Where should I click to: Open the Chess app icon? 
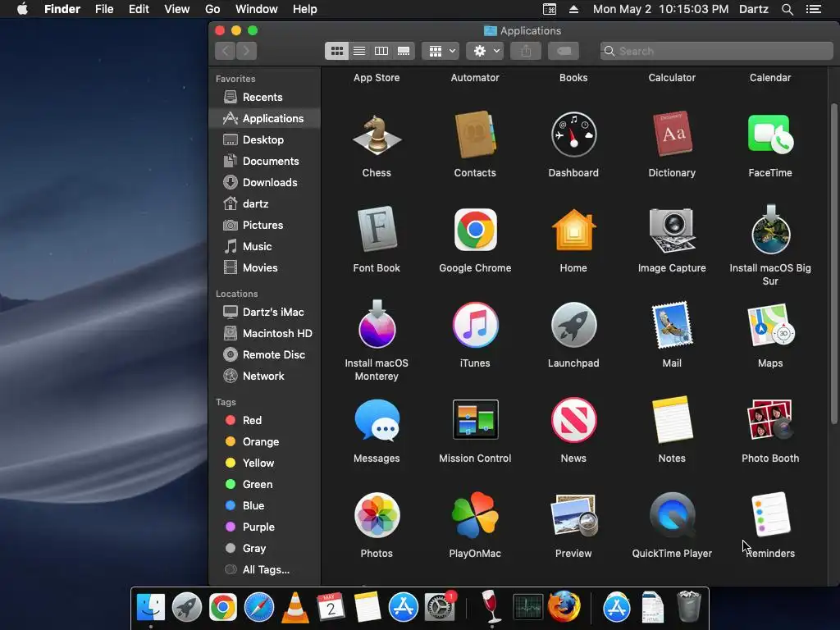pos(377,135)
